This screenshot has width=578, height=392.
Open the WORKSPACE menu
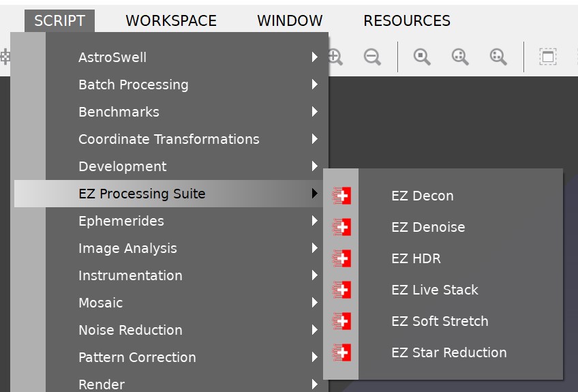click(171, 21)
